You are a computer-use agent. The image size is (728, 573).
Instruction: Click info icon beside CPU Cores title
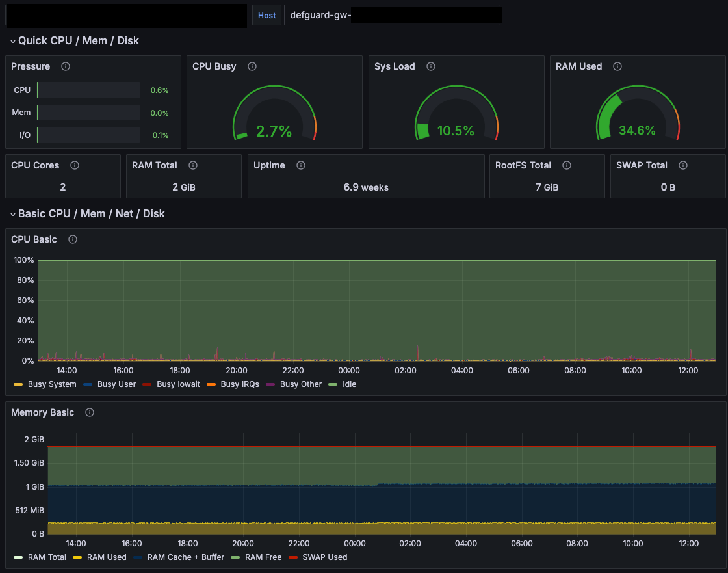tap(75, 165)
